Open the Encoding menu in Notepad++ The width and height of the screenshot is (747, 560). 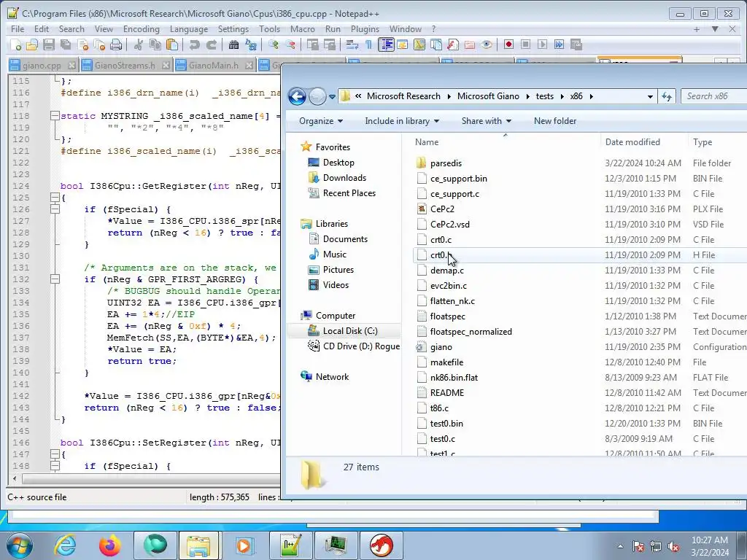tap(142, 29)
